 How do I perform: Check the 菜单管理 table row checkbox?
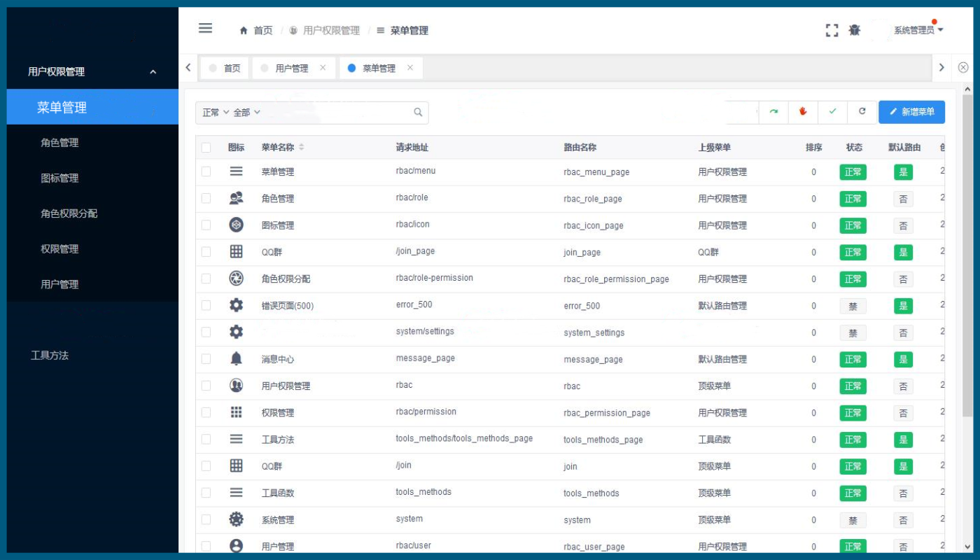coord(206,171)
